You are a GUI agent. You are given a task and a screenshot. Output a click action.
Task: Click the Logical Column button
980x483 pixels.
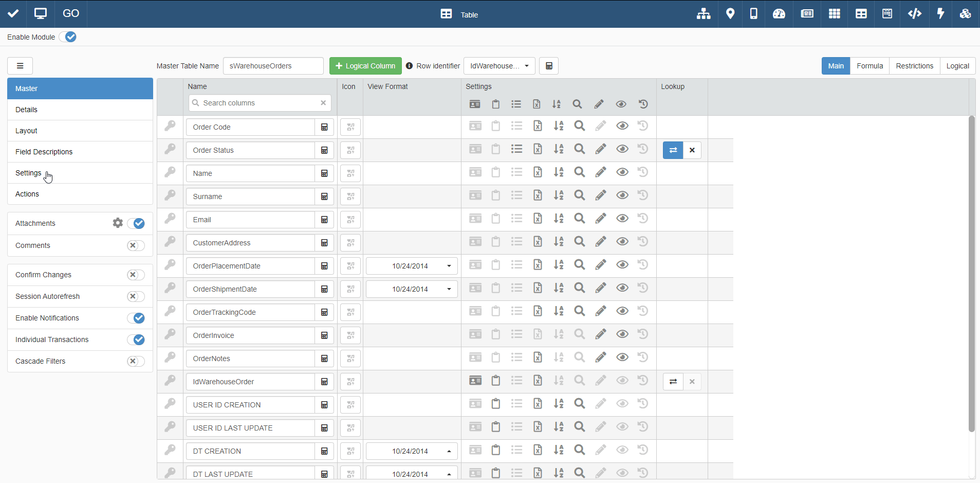click(365, 66)
